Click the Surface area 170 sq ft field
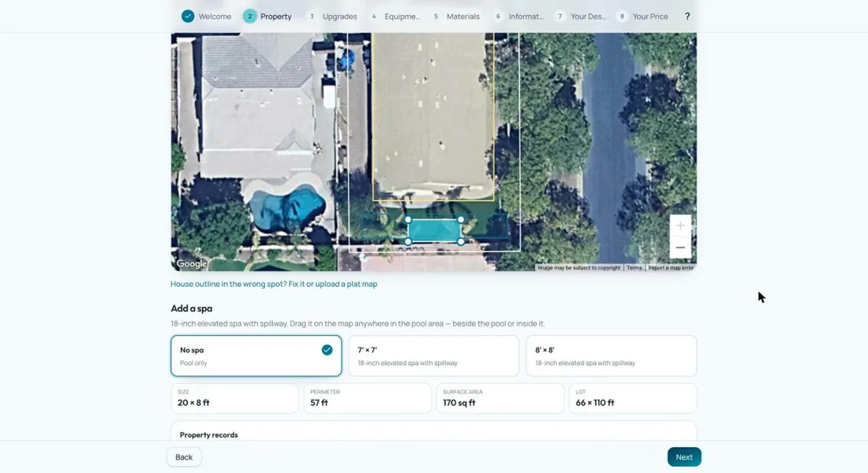 499,398
